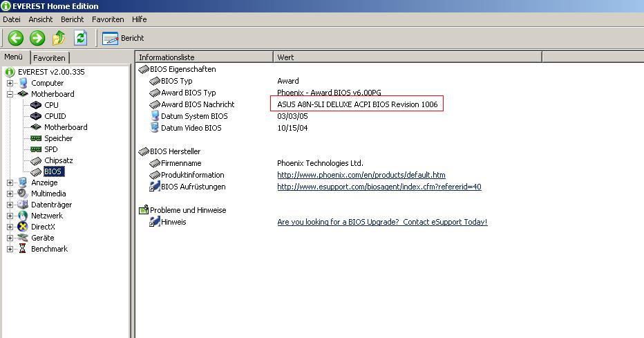Open the Ansicht menu
644x338 pixels.
pyautogui.click(x=41, y=19)
